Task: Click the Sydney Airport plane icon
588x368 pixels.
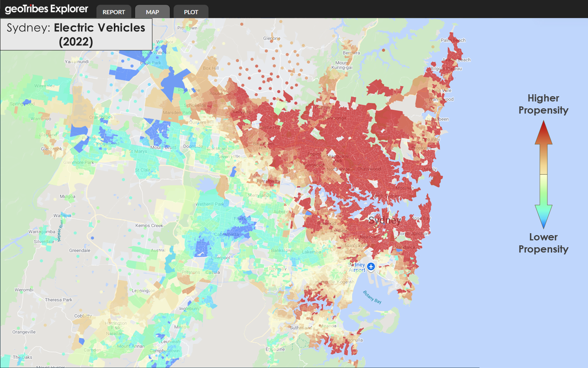Action: tap(371, 267)
